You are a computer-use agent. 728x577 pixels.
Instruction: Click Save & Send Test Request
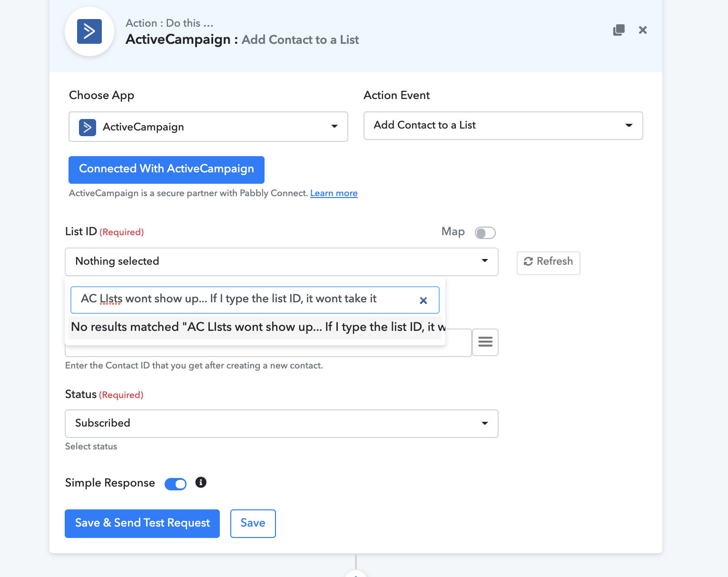click(142, 524)
